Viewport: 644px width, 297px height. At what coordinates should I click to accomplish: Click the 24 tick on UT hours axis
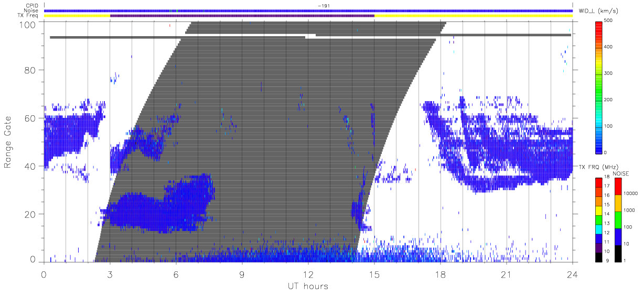(x=572, y=274)
